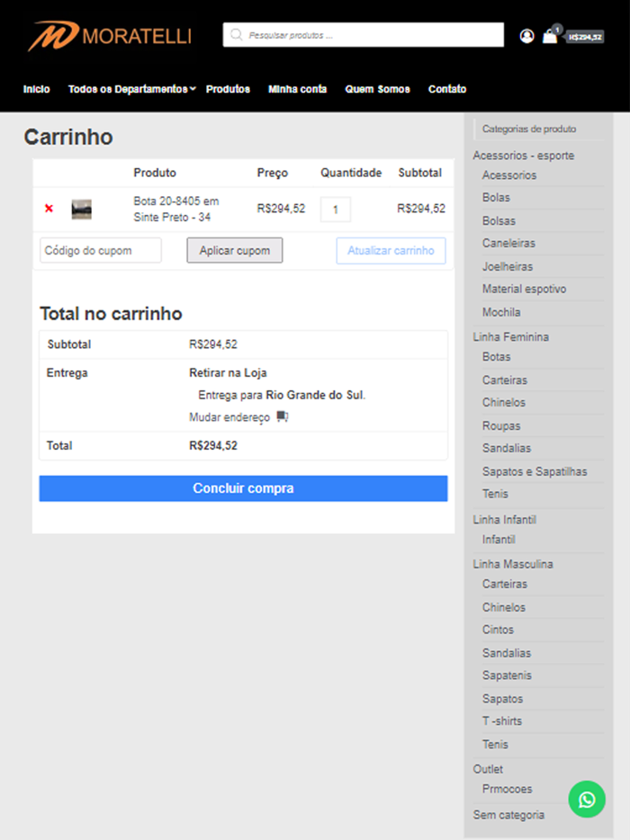Open the Caneleiras category

(508, 243)
